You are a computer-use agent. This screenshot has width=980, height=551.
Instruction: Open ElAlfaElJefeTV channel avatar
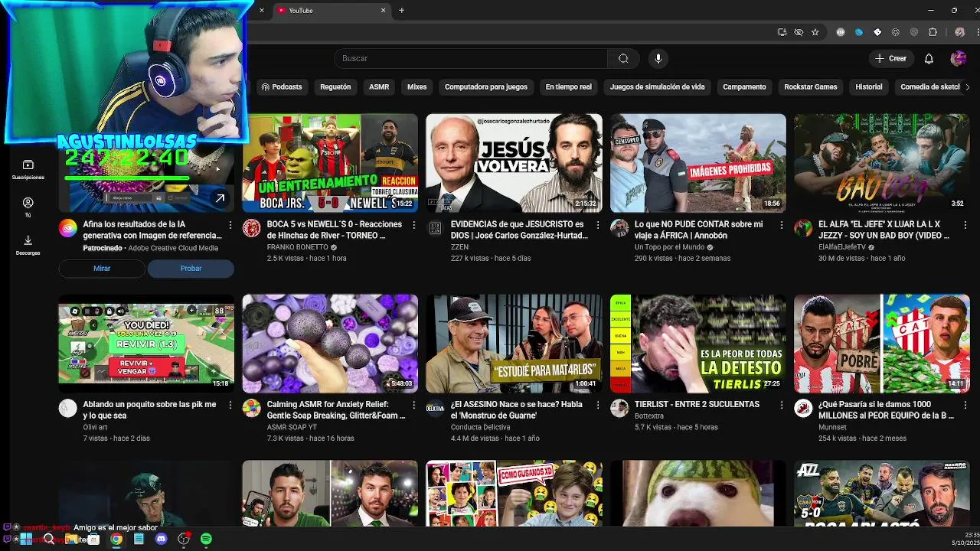802,228
